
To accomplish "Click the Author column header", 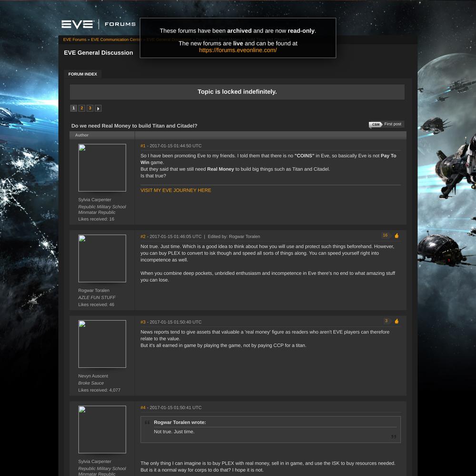I will click(82, 135).
